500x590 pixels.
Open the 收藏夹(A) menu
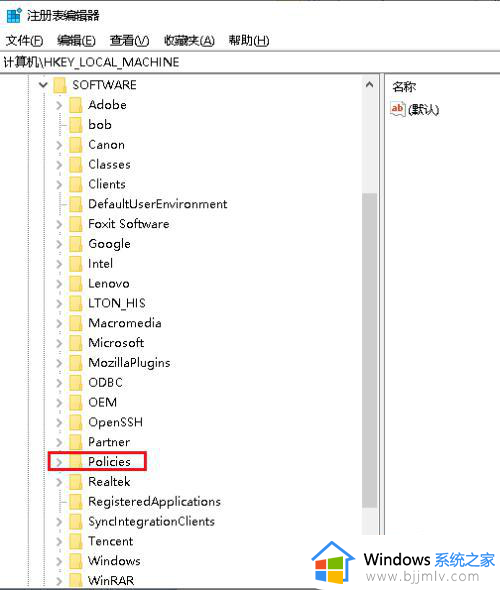pos(189,41)
